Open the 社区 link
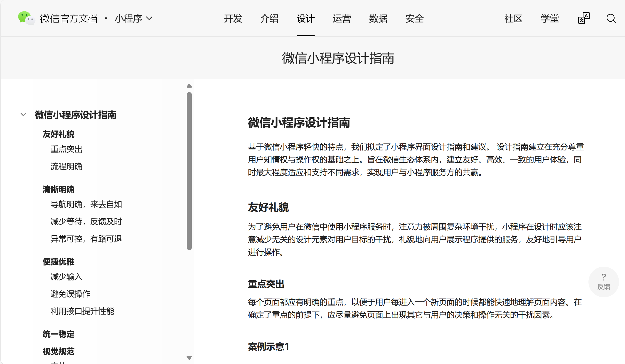The height and width of the screenshot is (364, 625). pos(513,19)
